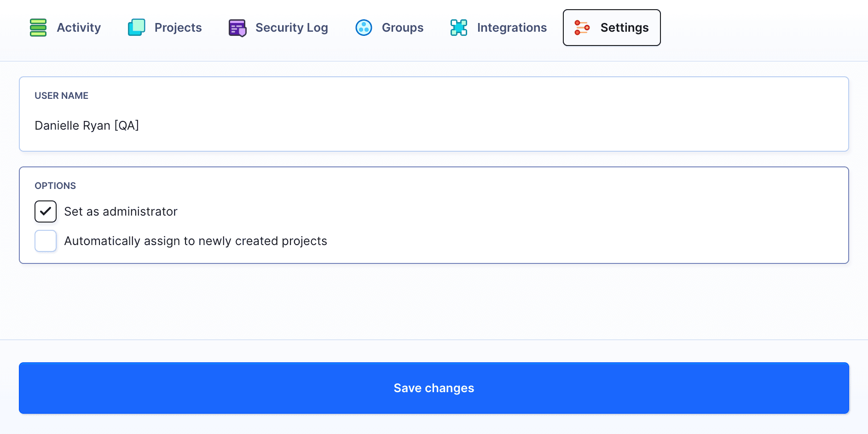Viewport: 868px width, 434px height.
Task: Click 'Automatically assign to newly created projects' text
Action: 196,241
